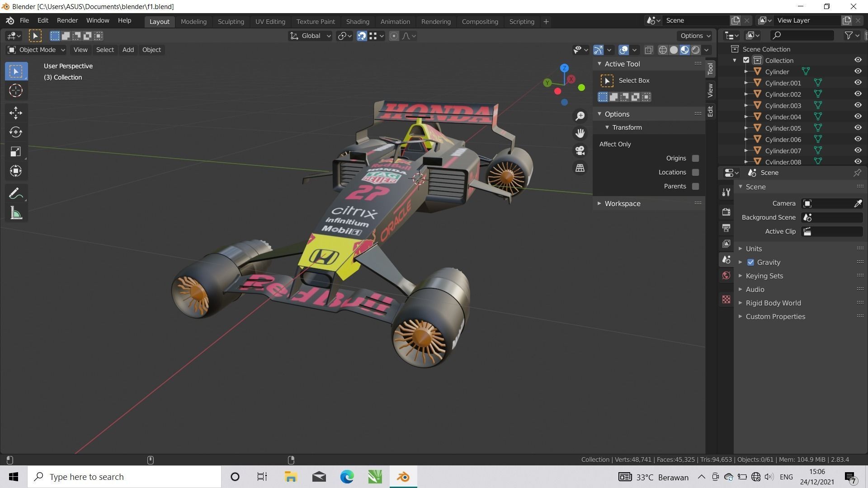
Task: Click Active Clip field
Action: 832,232
